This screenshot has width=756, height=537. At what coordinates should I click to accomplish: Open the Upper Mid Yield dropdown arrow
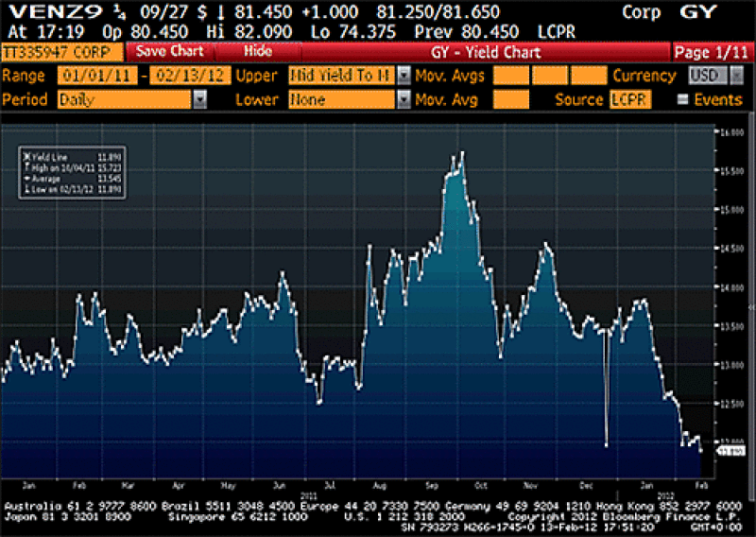point(404,76)
